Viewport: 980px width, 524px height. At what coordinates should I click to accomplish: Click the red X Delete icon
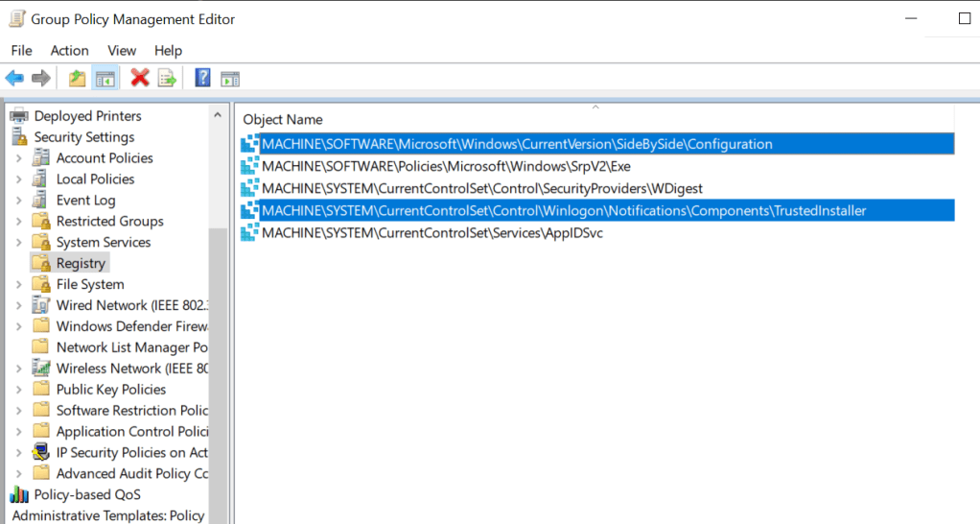[140, 79]
